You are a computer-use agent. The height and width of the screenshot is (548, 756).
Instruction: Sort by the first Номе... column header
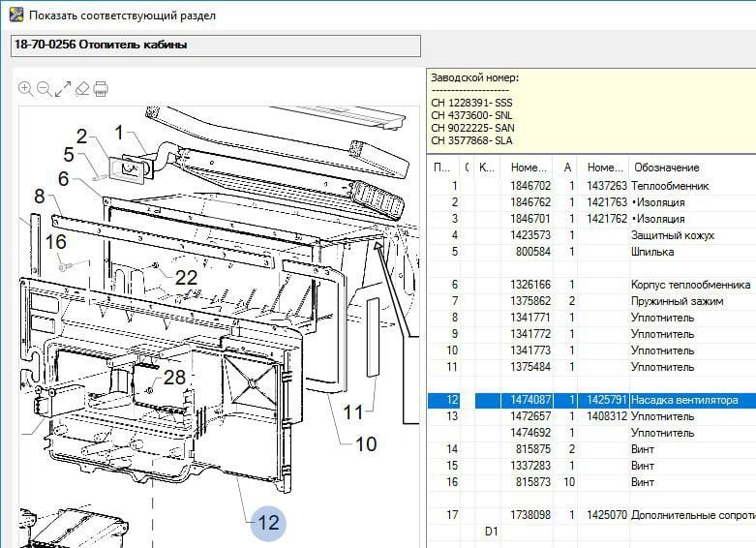[x=530, y=167]
